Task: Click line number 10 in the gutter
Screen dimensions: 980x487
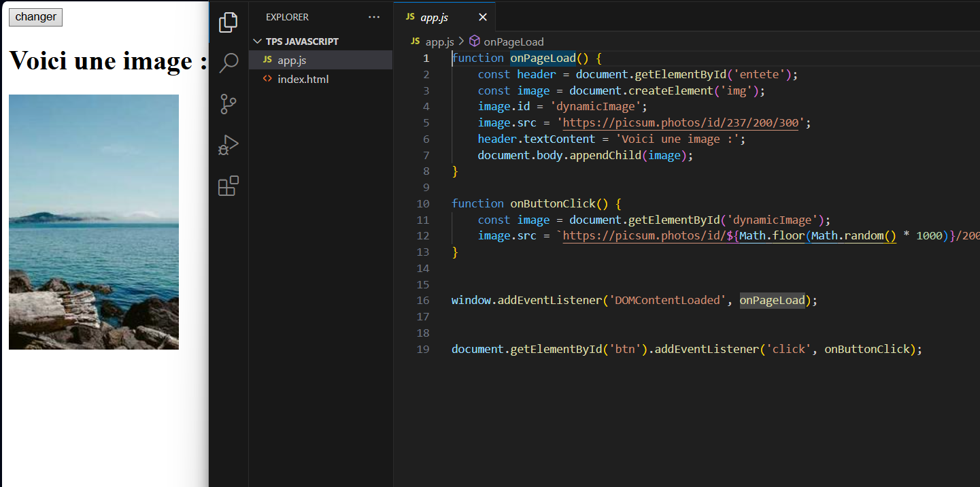Action: coord(422,204)
